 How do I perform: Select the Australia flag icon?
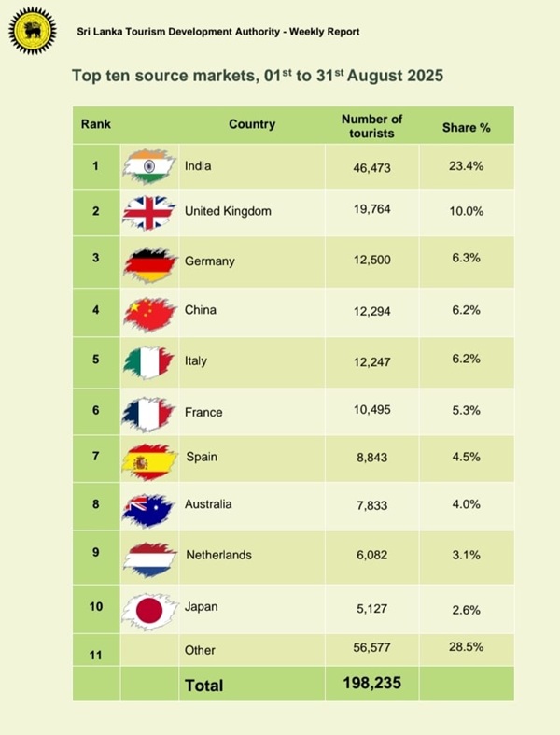pos(149,505)
